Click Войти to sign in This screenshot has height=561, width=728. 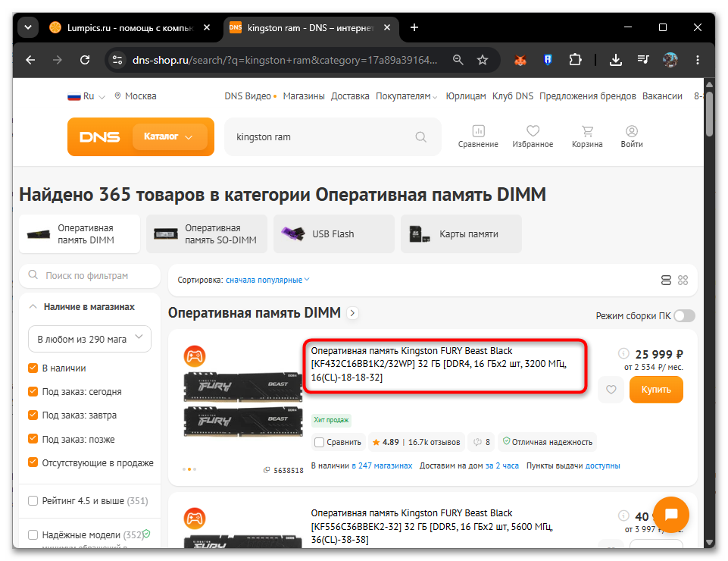point(632,136)
